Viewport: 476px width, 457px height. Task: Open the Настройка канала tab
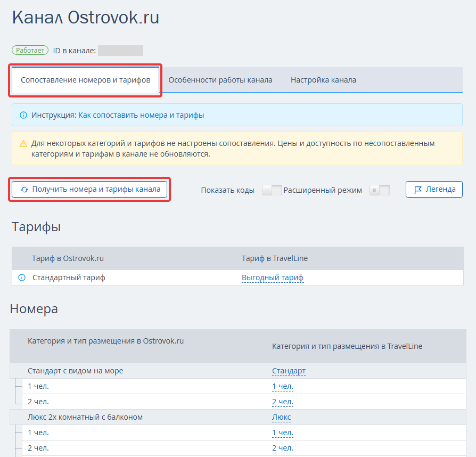[323, 80]
